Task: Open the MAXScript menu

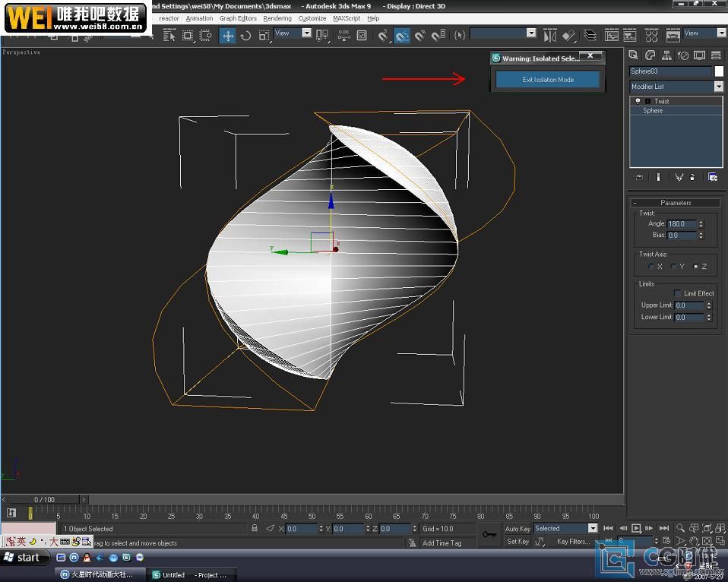Action: click(347, 18)
